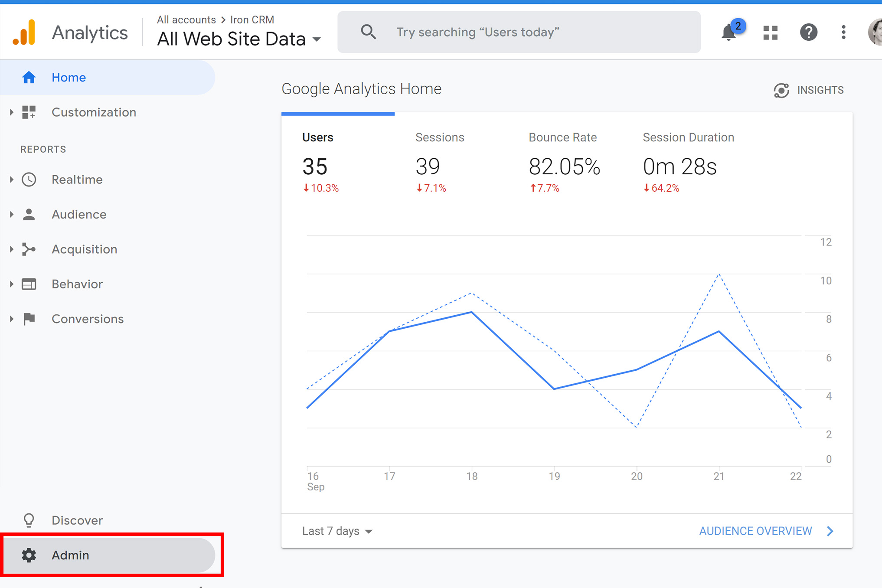Click the Iron CRM breadcrumb
Viewport: 882px width, 588px height.
point(252,20)
